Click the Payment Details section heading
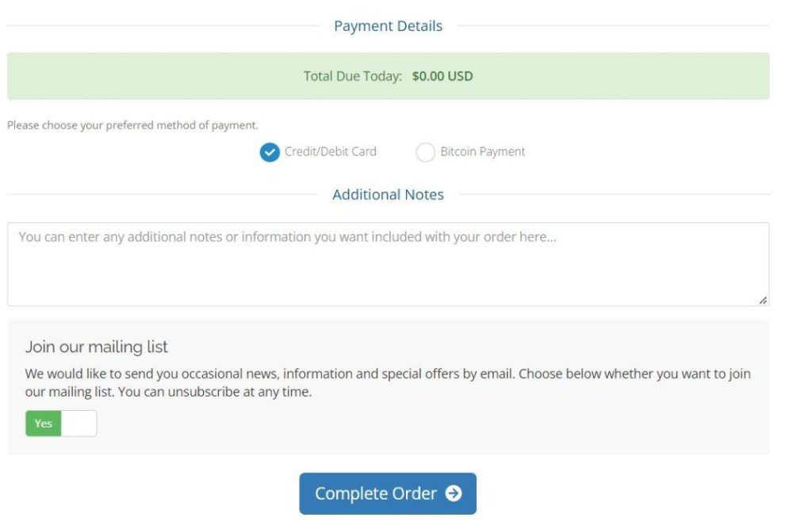This screenshot has height=529, width=812. point(388,26)
